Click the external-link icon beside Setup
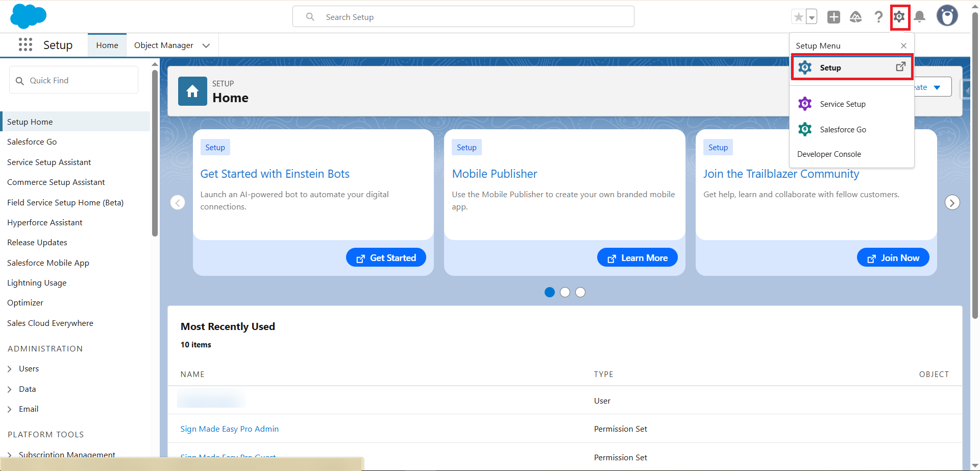This screenshot has width=980, height=471. pyautogui.click(x=901, y=67)
